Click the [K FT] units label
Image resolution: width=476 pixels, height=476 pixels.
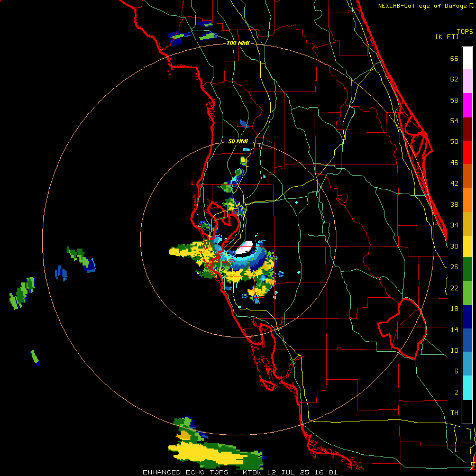[447, 36]
